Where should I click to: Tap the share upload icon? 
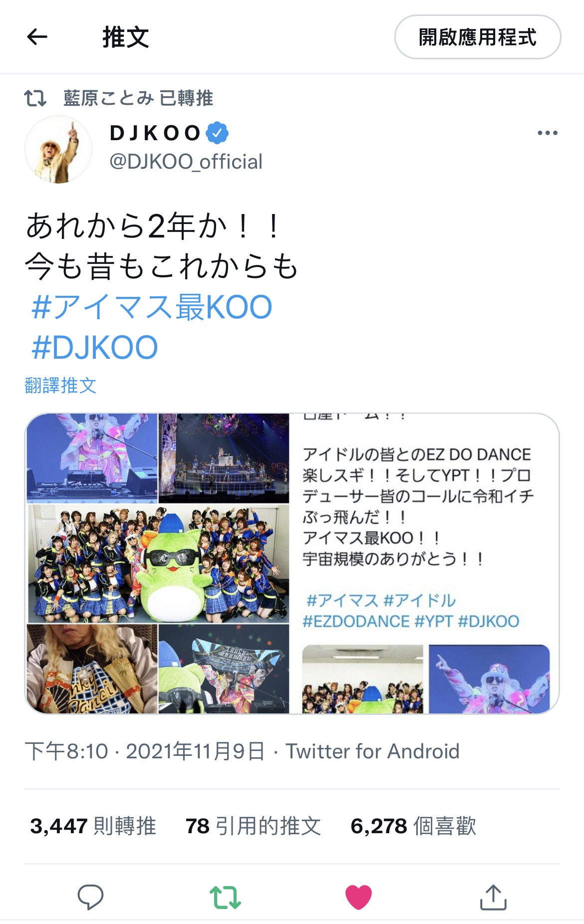pos(493,897)
